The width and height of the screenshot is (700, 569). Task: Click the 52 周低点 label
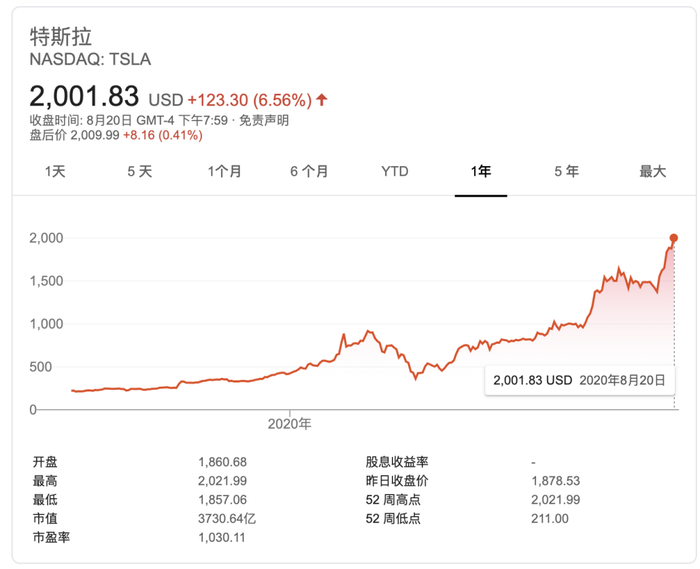coord(393,519)
